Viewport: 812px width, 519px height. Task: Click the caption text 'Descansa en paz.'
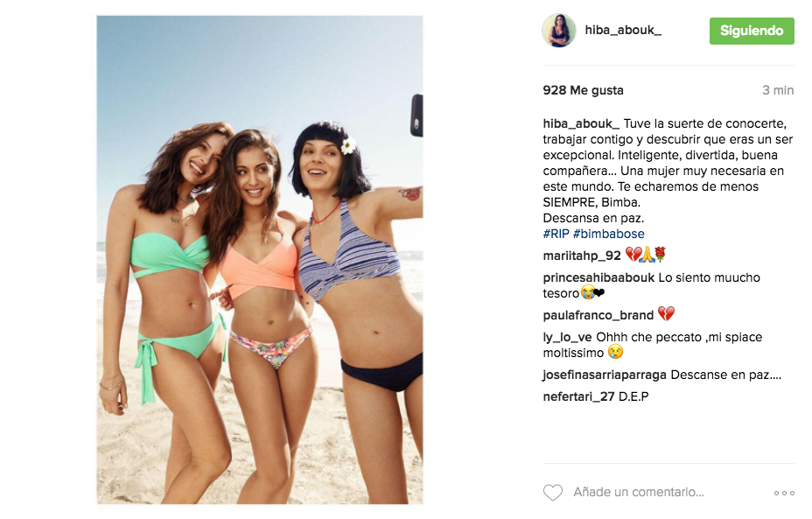click(x=593, y=218)
